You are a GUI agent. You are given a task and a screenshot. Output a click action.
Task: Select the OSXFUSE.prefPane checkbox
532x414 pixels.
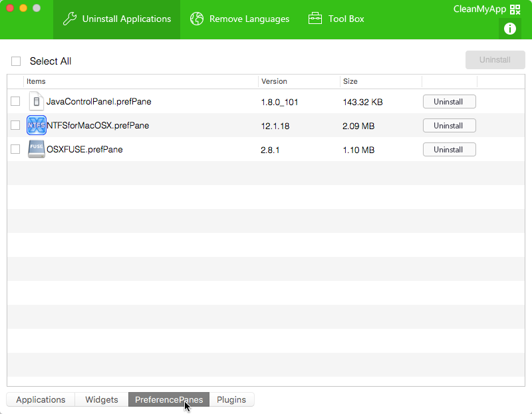pyautogui.click(x=15, y=149)
